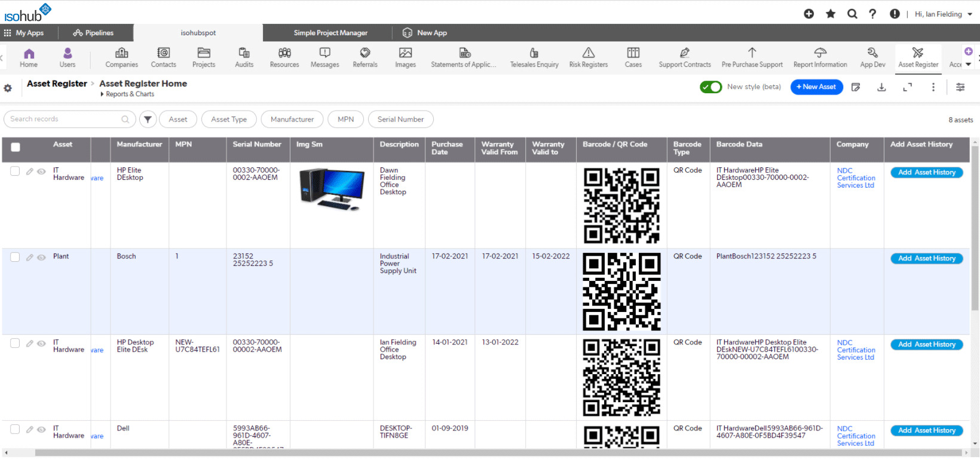Viewport: 980px width, 459px height.
Task: Switch to Pipelines tab
Action: (x=94, y=33)
